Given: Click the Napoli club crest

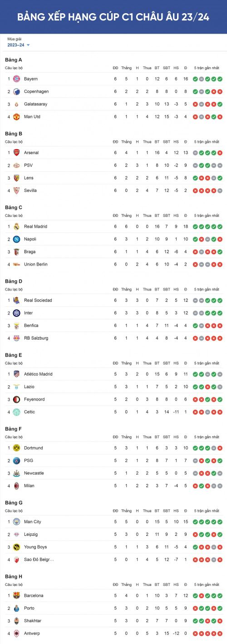Looking at the screenshot, I should [x=16, y=239].
